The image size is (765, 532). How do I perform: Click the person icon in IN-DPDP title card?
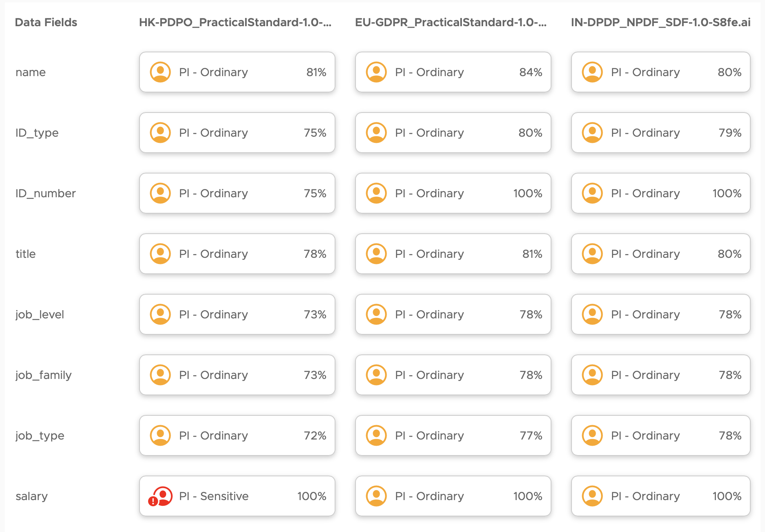pos(592,254)
